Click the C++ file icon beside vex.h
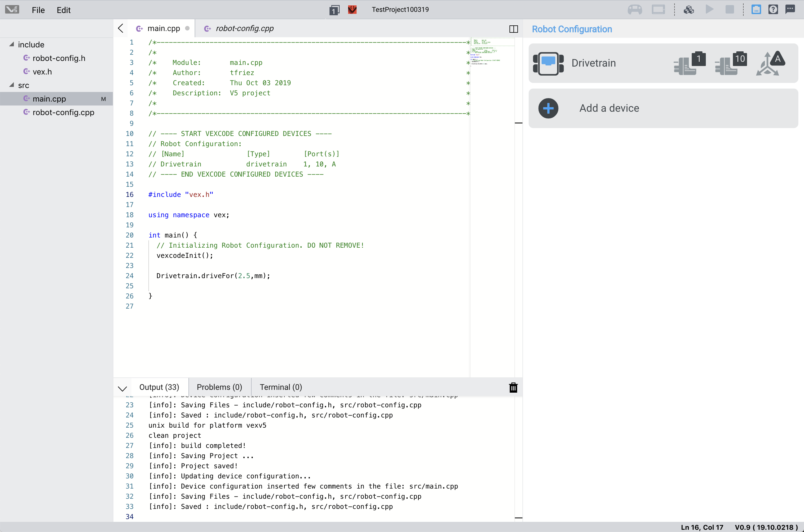 [x=27, y=71]
